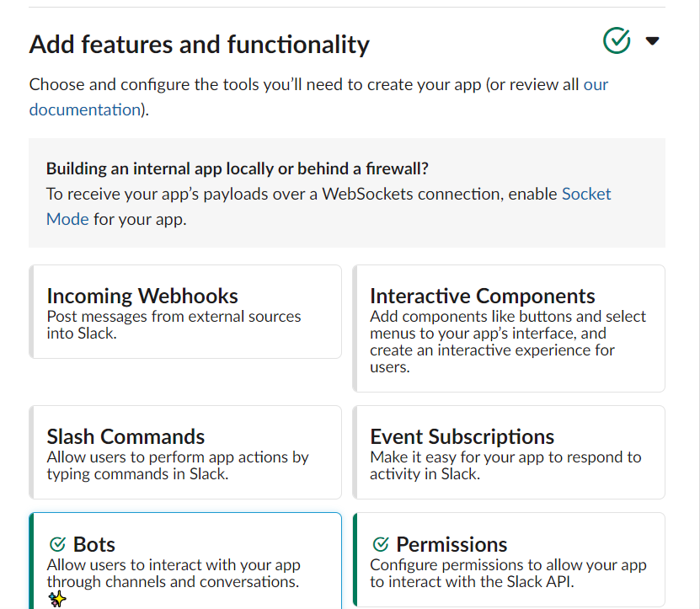The image size is (700, 609).
Task: Click the green completed checkmark beside section heading
Action: [x=617, y=40]
